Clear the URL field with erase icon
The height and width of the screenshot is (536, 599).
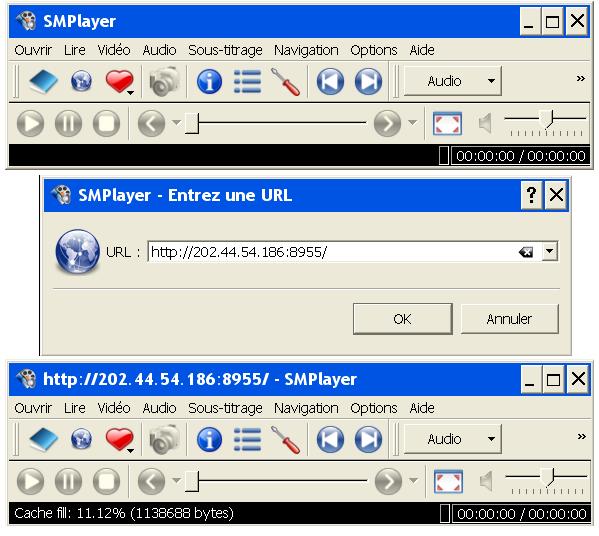[526, 252]
